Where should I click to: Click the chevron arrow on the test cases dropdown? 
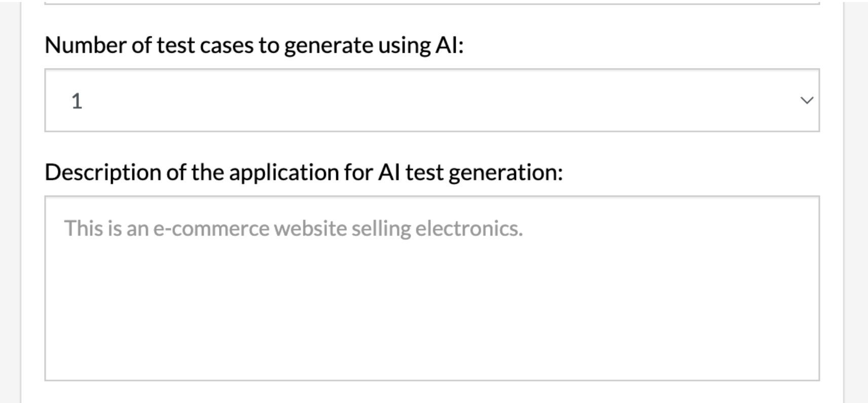[806, 100]
